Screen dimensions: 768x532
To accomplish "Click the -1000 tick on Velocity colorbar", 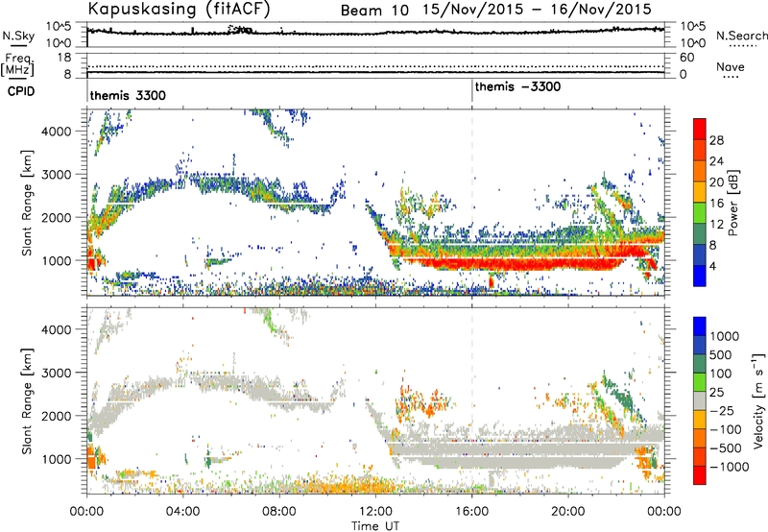I will point(729,467).
